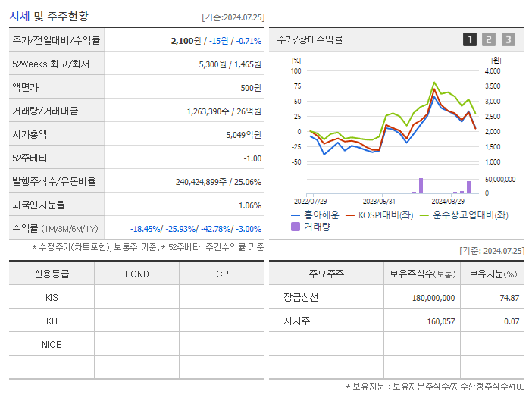Click the 5,049억원 market cap value
Screen dimensions: 532x398
[243, 135]
